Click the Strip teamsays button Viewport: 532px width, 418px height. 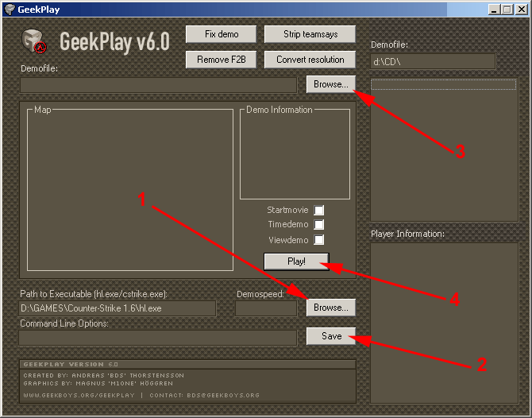pyautogui.click(x=310, y=34)
